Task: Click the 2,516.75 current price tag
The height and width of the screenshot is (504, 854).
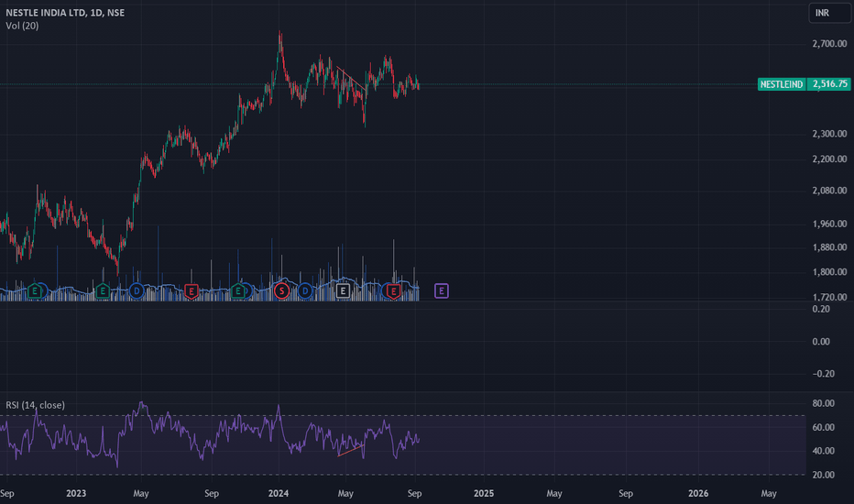Action: pos(829,84)
